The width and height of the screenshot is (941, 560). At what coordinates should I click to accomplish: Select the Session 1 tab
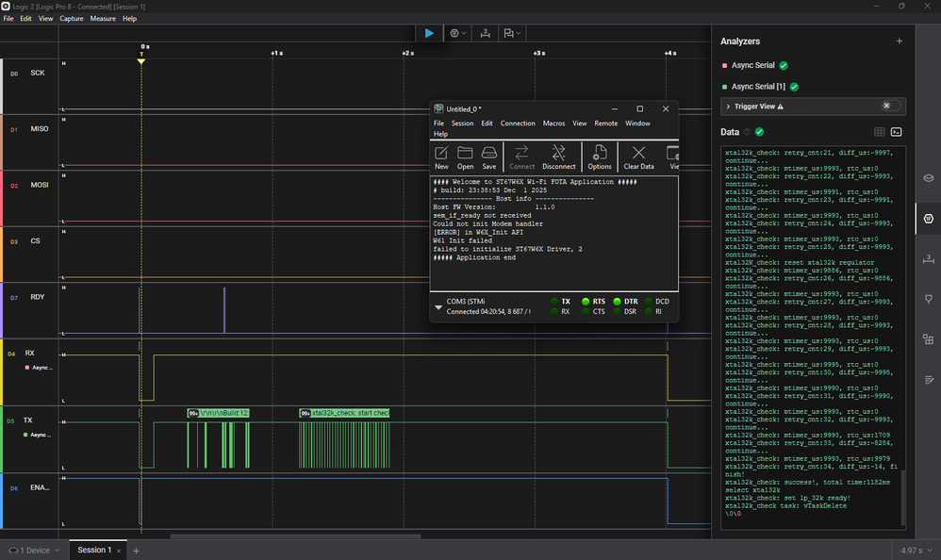[x=93, y=550]
